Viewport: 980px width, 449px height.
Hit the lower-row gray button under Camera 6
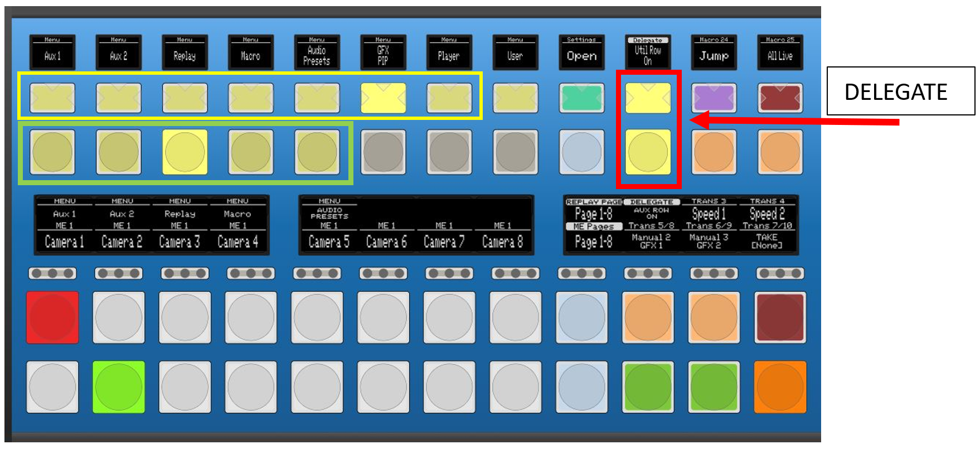[x=384, y=387]
